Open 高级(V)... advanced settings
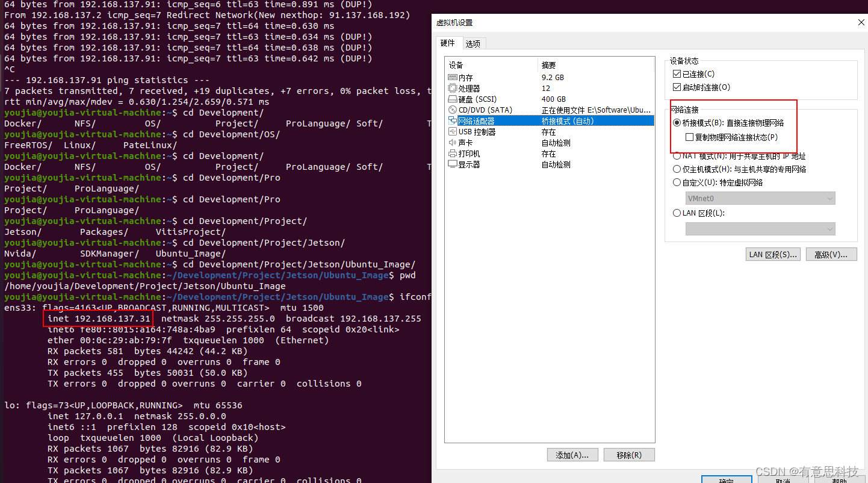Viewport: 868px width, 483px height. click(831, 254)
